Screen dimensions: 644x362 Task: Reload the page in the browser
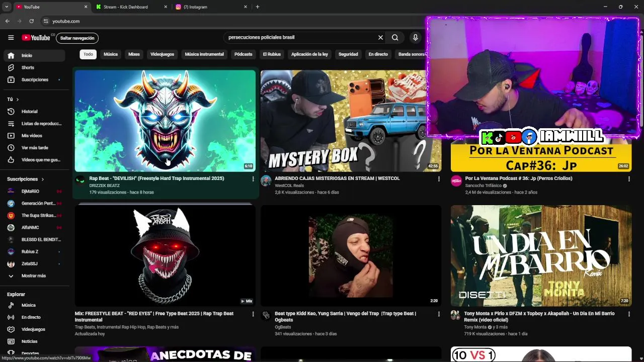[31, 21]
